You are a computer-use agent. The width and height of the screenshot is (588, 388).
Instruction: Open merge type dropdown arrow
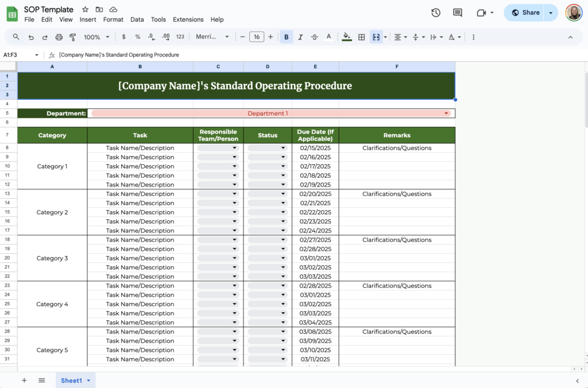(385, 37)
